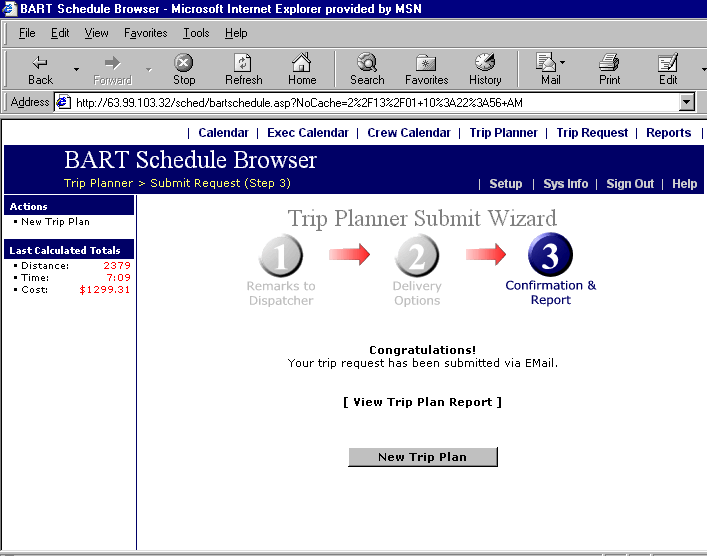Screen dimensions: 707x556
Task: Open the Back history dropdown arrow
Action: click(x=76, y=69)
